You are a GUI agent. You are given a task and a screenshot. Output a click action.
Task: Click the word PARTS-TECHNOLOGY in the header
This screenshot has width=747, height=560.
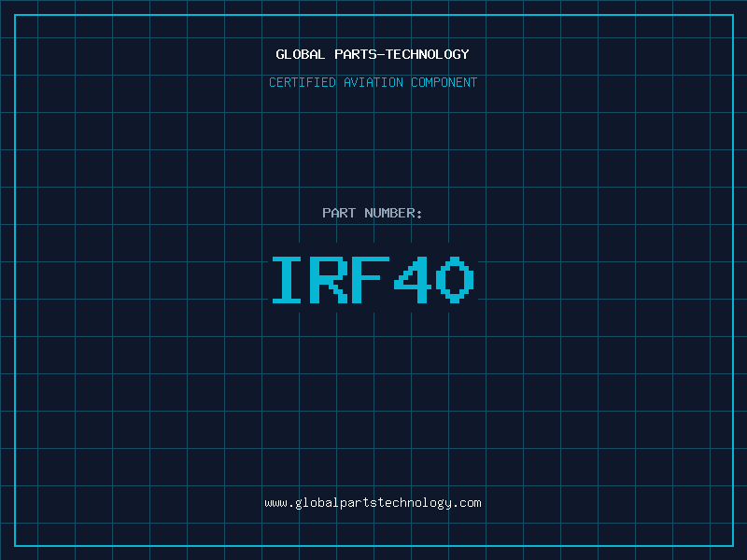(x=402, y=54)
